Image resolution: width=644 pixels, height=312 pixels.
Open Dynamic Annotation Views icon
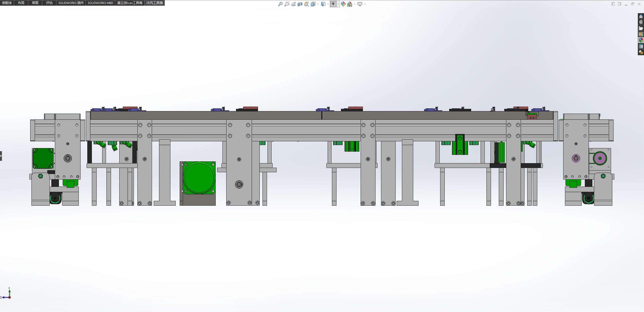click(306, 4)
